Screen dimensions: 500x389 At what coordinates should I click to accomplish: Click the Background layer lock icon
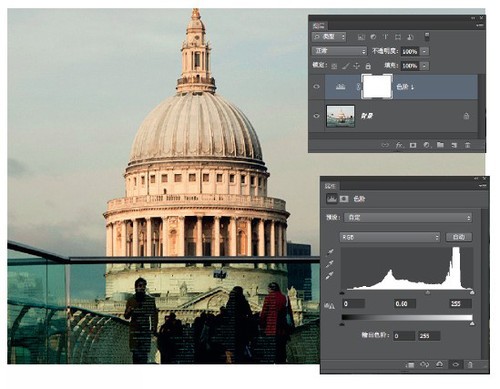coord(466,116)
